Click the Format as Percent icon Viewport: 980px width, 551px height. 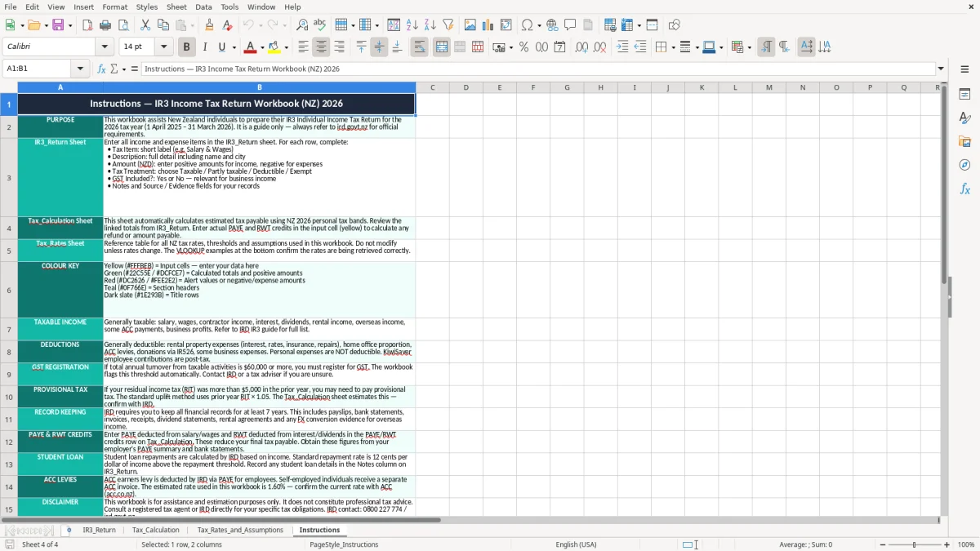[x=523, y=47]
